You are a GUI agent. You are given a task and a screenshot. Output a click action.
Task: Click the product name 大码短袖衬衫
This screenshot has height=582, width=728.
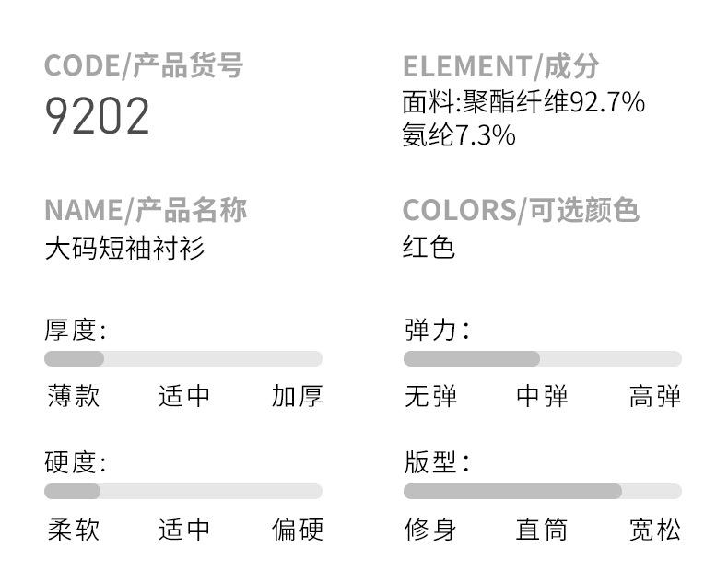[x=124, y=249]
